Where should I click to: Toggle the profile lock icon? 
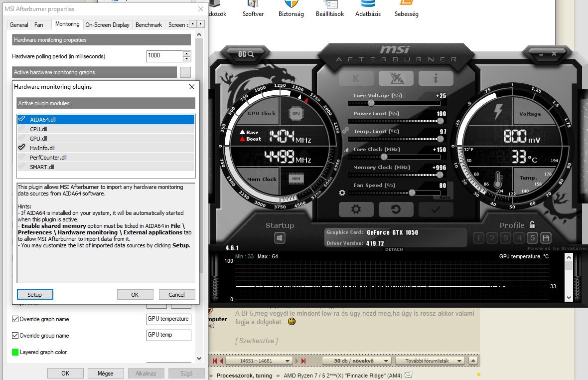coord(532,224)
